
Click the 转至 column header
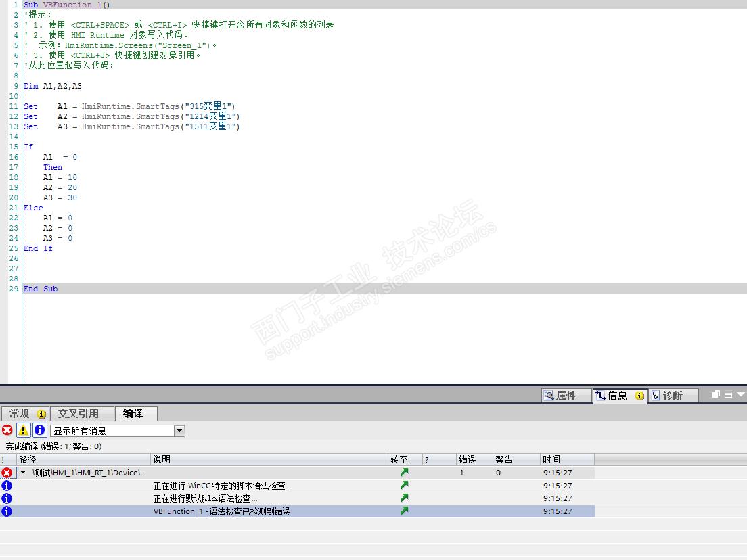coord(405,459)
